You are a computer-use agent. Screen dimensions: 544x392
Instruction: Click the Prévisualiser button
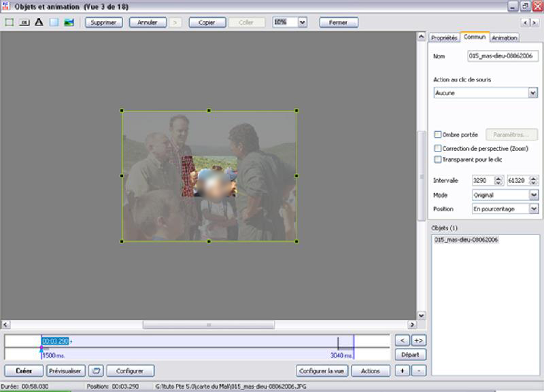[x=65, y=370]
